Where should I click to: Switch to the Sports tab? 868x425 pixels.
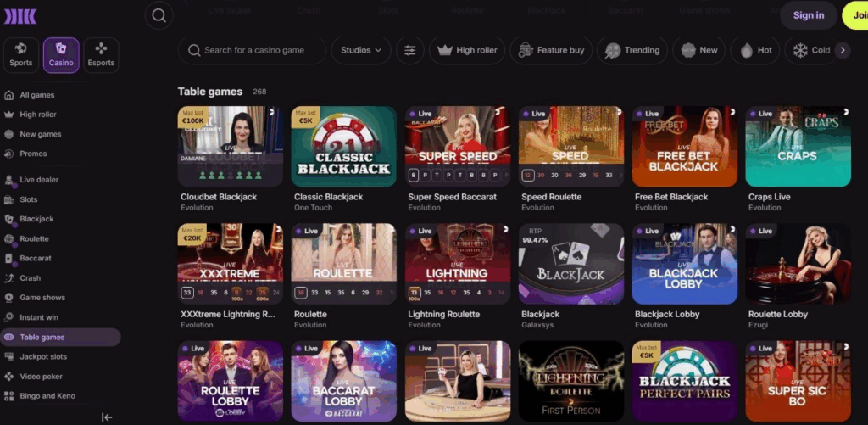21,55
